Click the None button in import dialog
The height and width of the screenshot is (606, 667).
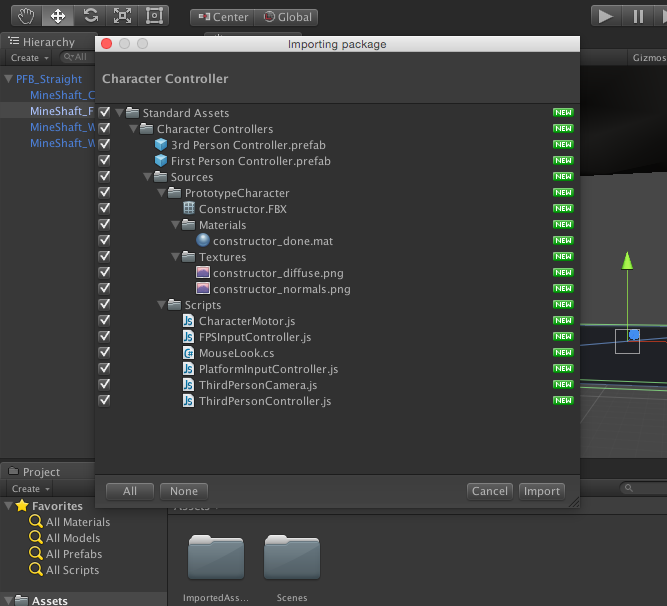pyautogui.click(x=184, y=491)
